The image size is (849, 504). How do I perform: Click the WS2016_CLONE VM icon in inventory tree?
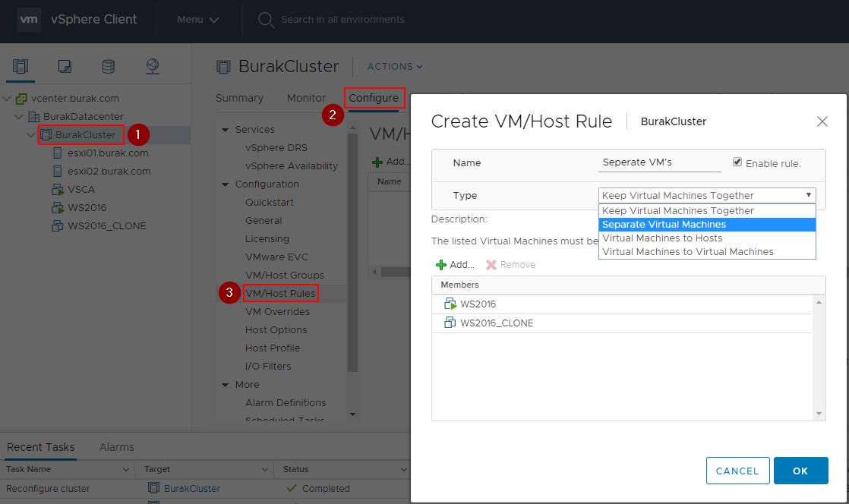point(58,225)
